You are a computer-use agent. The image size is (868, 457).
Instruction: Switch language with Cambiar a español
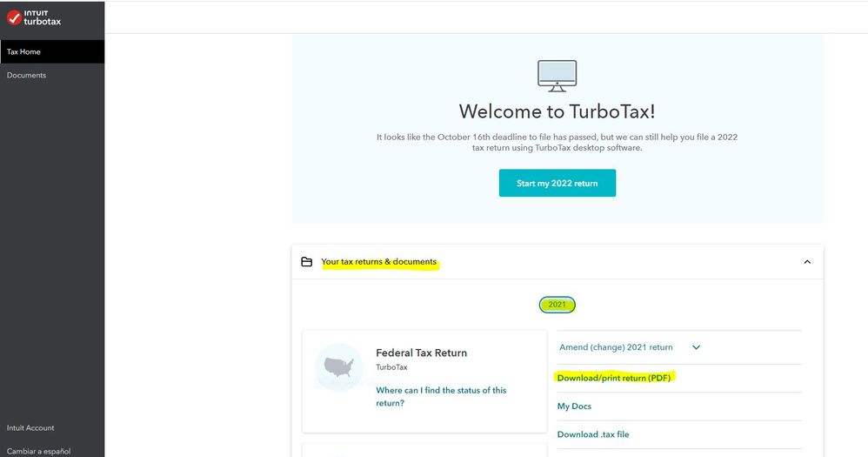coord(38,451)
